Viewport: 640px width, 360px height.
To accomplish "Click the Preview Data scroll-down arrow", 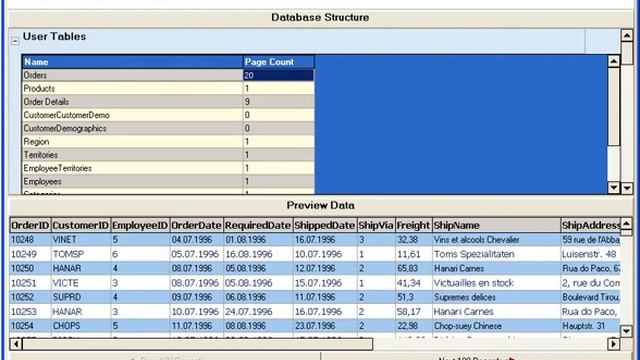I will (626, 331).
